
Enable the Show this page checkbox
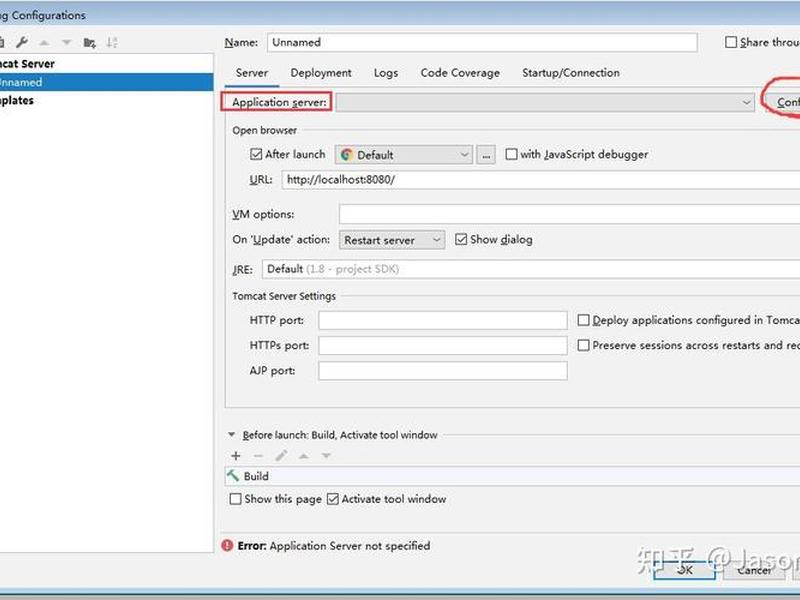click(x=235, y=499)
